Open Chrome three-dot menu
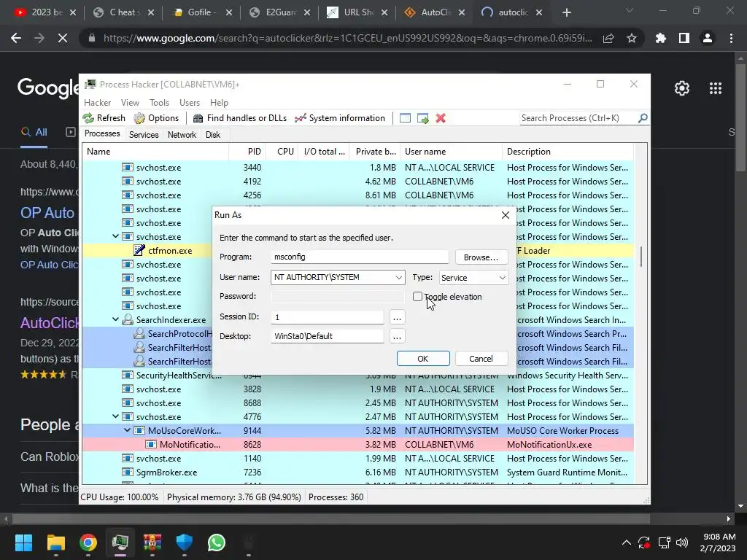This screenshot has height=560, width=747. tap(731, 38)
